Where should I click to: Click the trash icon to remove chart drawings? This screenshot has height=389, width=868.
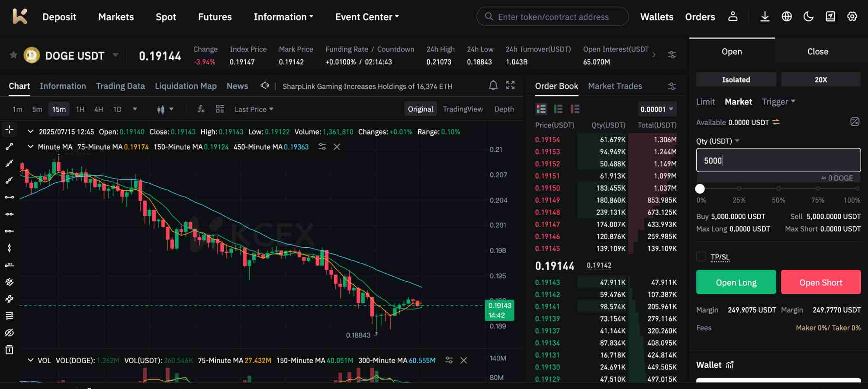coord(9,350)
